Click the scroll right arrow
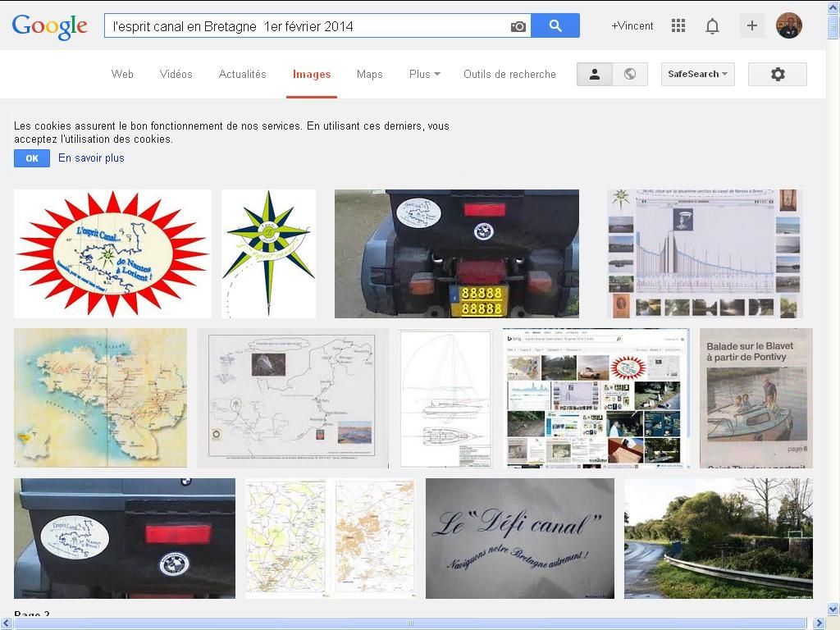This screenshot has width=840, height=630. point(819,623)
